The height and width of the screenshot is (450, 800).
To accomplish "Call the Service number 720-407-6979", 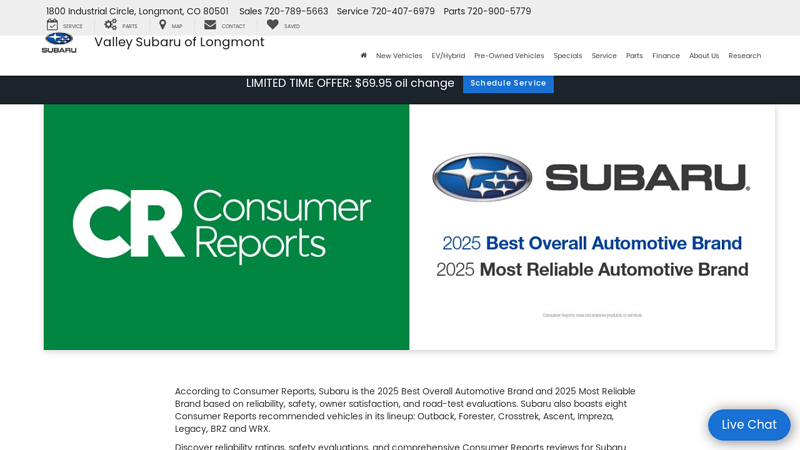I will coord(403,11).
